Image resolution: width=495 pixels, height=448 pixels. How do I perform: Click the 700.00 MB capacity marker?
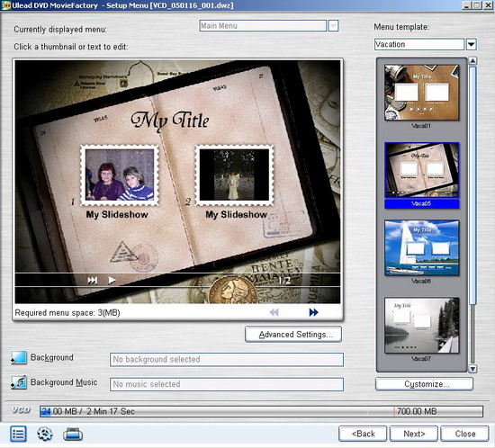(417, 411)
